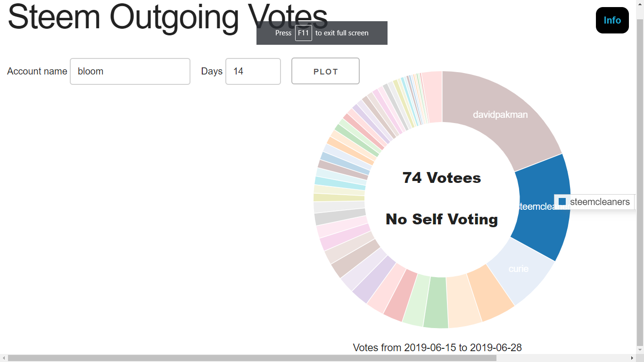The image size is (644, 362).
Task: Click the davidpakman donut segment
Action: pyautogui.click(x=500, y=115)
